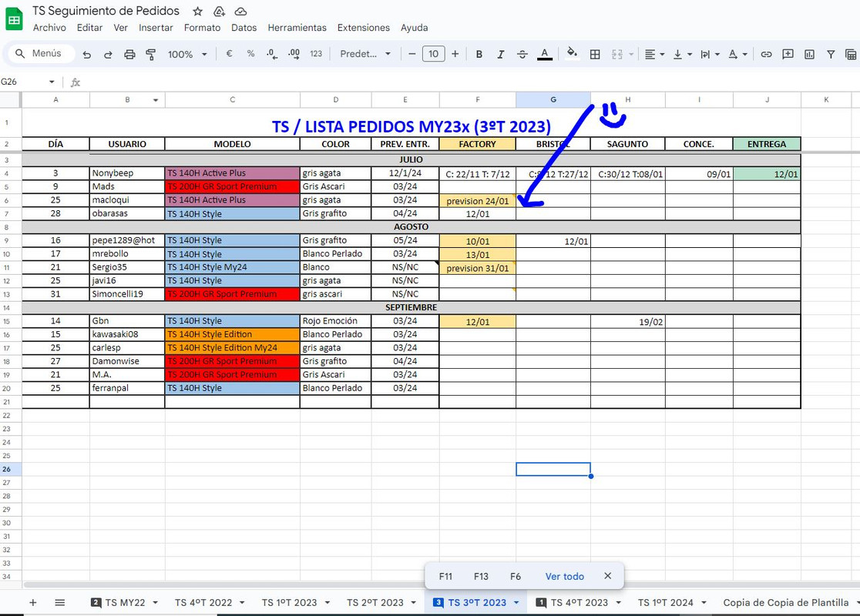Jump to comment cell F13 chip
The width and height of the screenshot is (860, 616).
[x=481, y=576]
